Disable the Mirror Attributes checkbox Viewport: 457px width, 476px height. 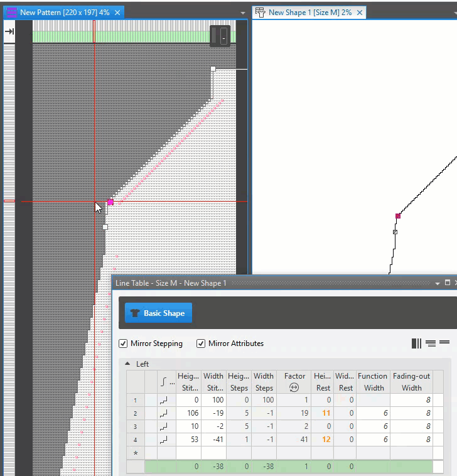pos(202,343)
